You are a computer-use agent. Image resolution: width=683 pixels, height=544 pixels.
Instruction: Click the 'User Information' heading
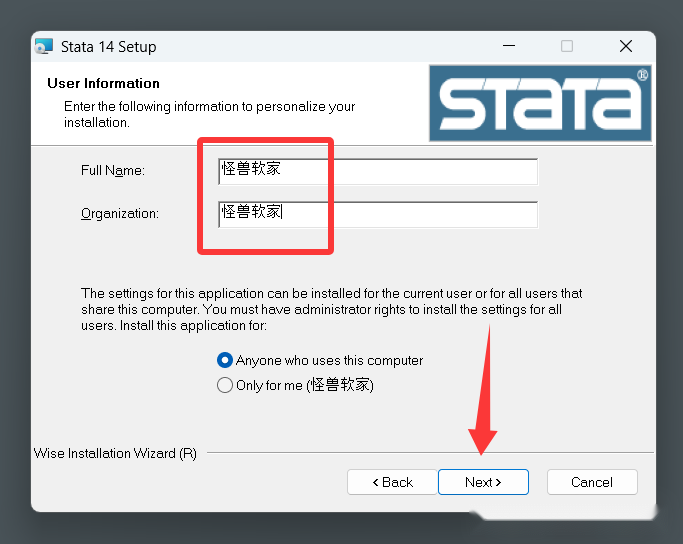103,83
